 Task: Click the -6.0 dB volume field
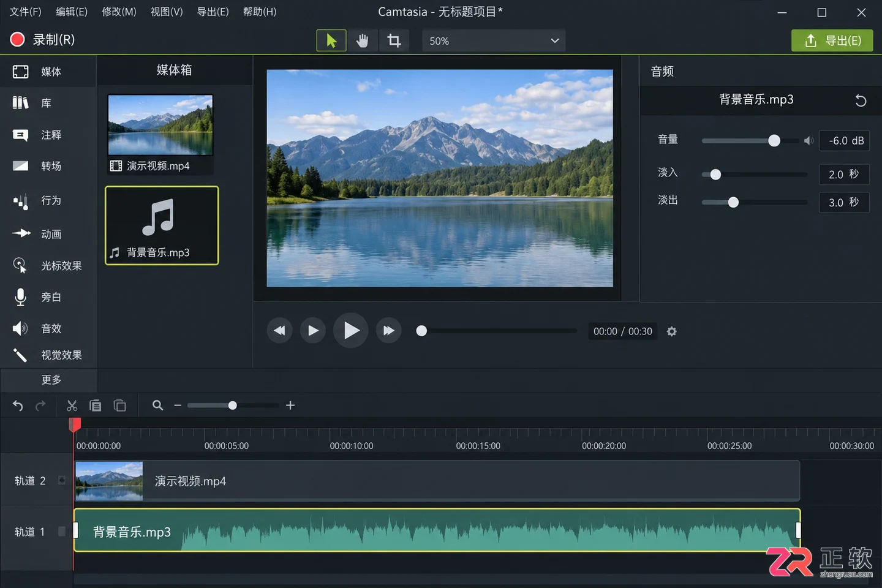[845, 141]
